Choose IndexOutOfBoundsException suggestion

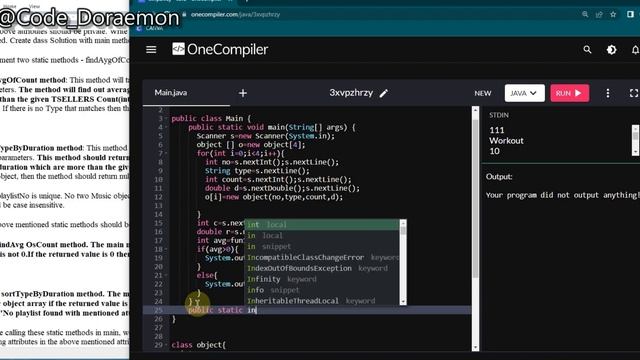(322, 268)
